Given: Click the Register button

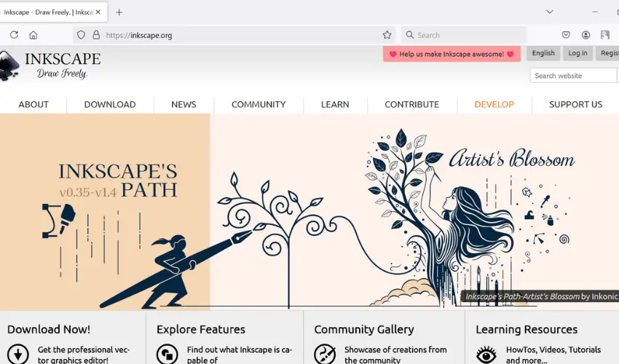Looking at the screenshot, I should click(608, 53).
